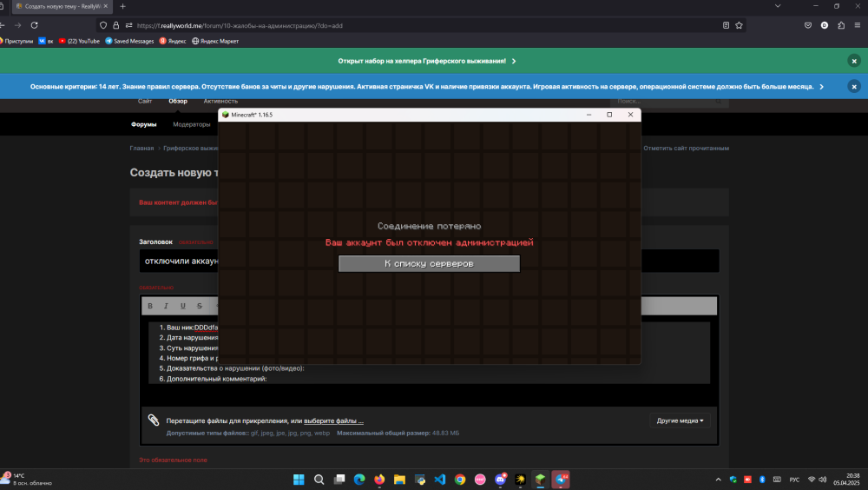868x490 pixels.
Task: Reload the page in Firefox
Action: coord(35,25)
